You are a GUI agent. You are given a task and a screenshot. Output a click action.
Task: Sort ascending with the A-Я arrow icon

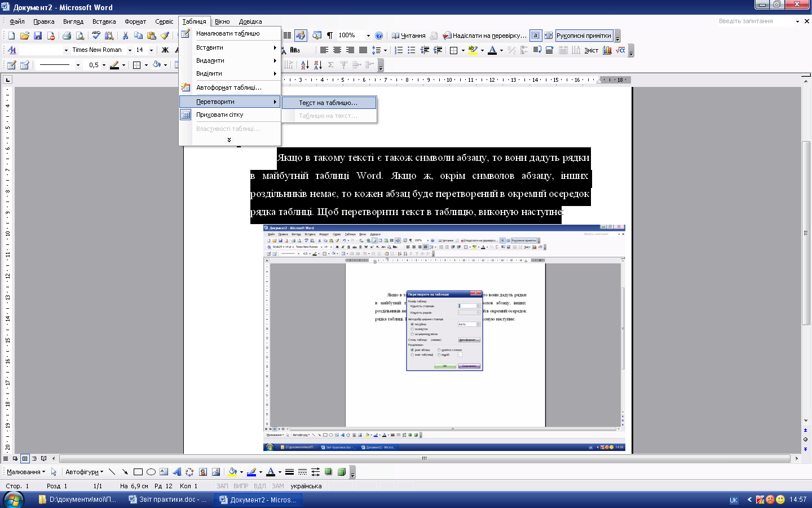[x=304, y=65]
